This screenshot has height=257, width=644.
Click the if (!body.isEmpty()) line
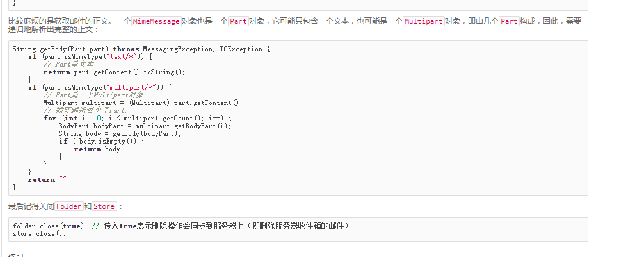pos(101,142)
